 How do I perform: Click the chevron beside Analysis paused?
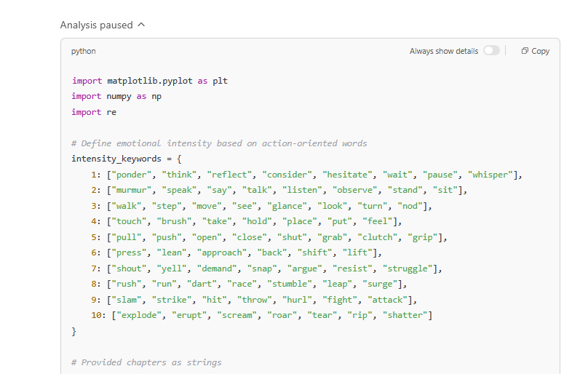tap(141, 25)
